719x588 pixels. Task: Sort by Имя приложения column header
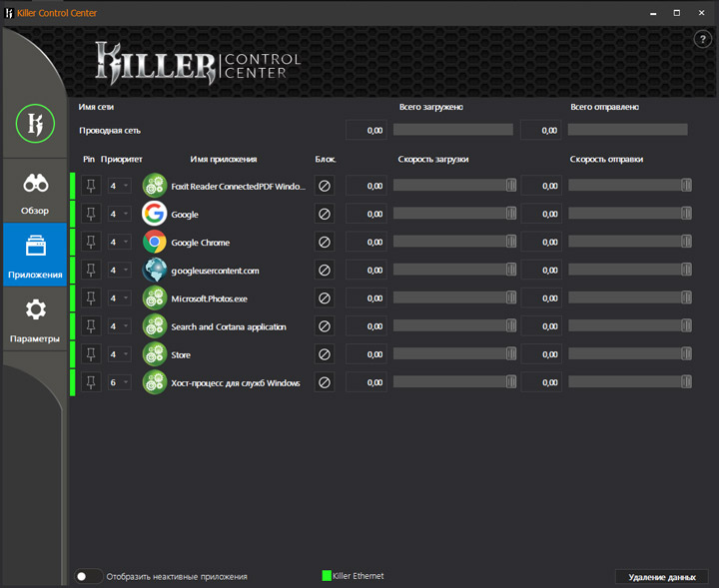[224, 159]
